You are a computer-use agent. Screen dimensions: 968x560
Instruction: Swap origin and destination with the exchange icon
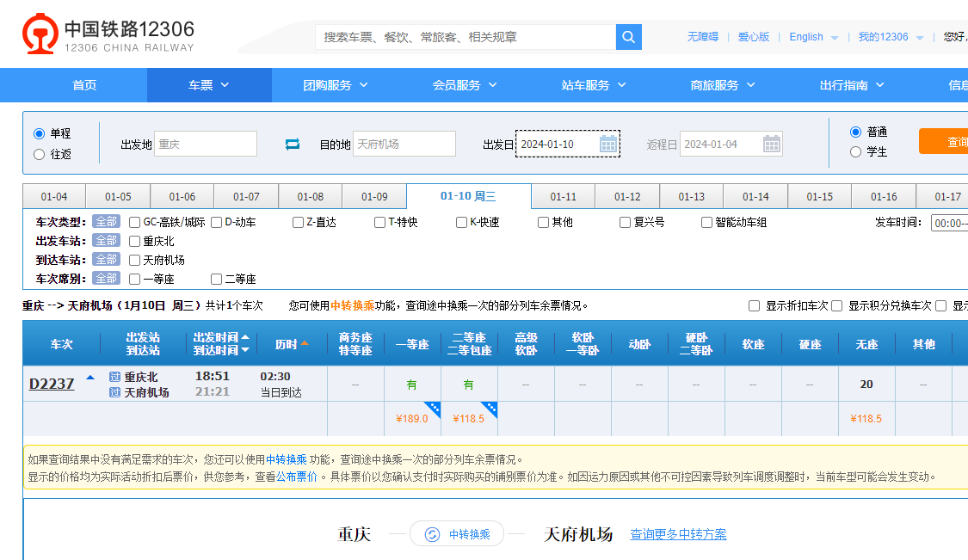pos(293,144)
